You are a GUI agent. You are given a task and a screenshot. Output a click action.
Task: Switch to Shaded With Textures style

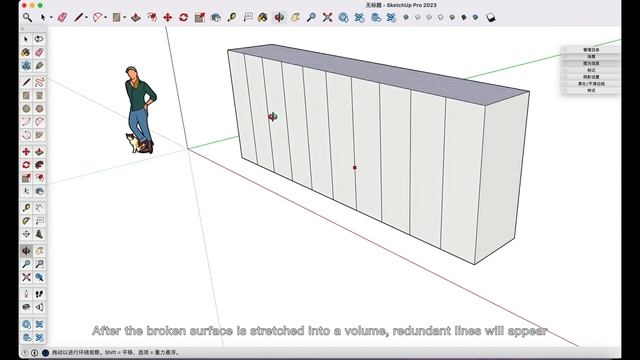(464, 17)
